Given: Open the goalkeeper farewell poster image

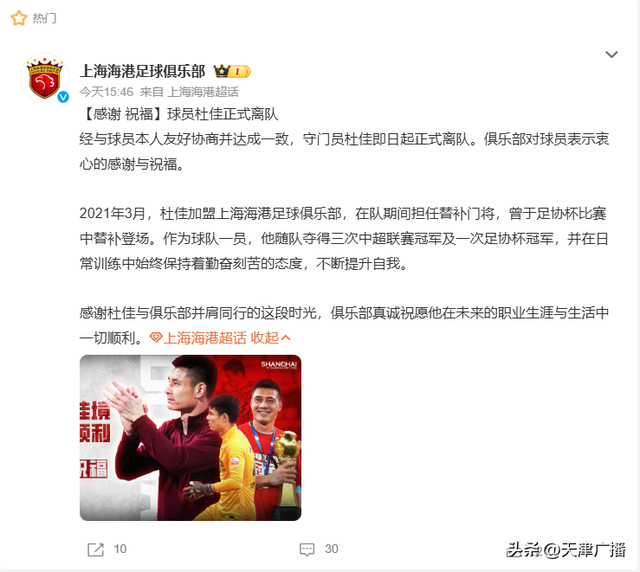Looking at the screenshot, I should point(191,438).
